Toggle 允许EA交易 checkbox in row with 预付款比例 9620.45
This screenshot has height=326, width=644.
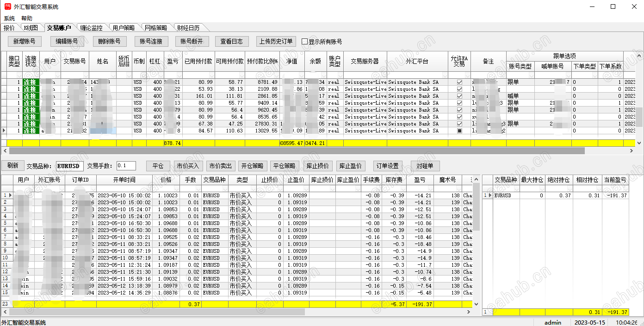(x=459, y=110)
